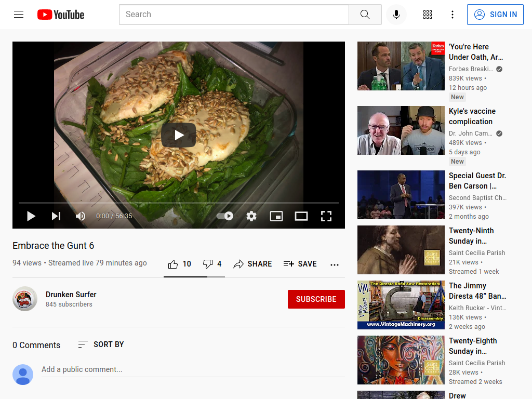Click the '845 subscribers' text
This screenshot has width=532, height=399.
click(x=69, y=304)
